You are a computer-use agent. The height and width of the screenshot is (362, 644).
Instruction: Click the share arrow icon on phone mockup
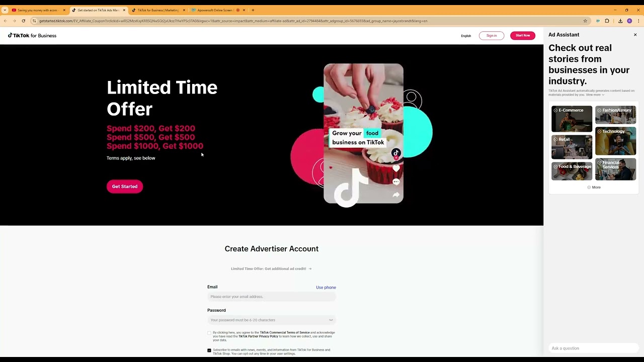point(396,195)
